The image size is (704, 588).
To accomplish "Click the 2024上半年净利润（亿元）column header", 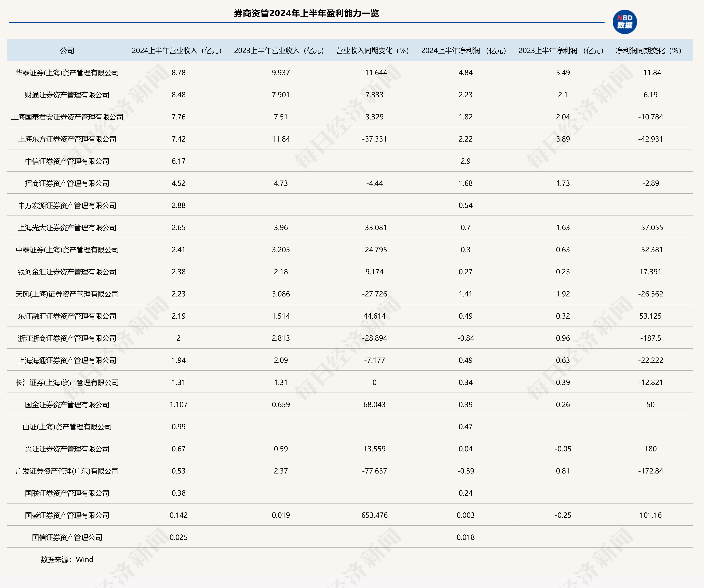I will point(464,51).
